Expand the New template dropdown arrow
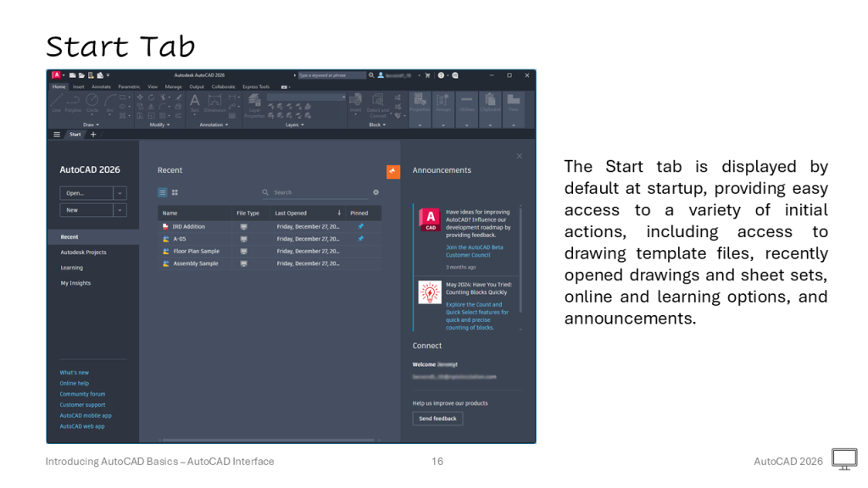This screenshot has width=868, height=488. point(120,210)
